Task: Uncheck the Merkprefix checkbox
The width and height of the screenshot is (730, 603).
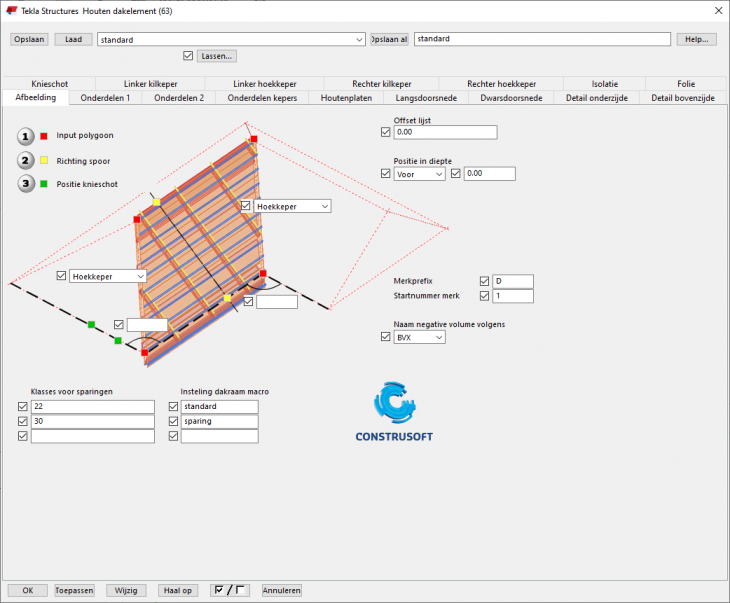Action: (485, 281)
